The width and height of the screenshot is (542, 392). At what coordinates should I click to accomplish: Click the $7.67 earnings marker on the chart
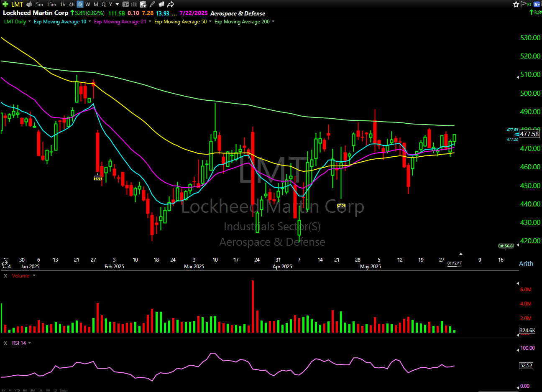point(98,178)
